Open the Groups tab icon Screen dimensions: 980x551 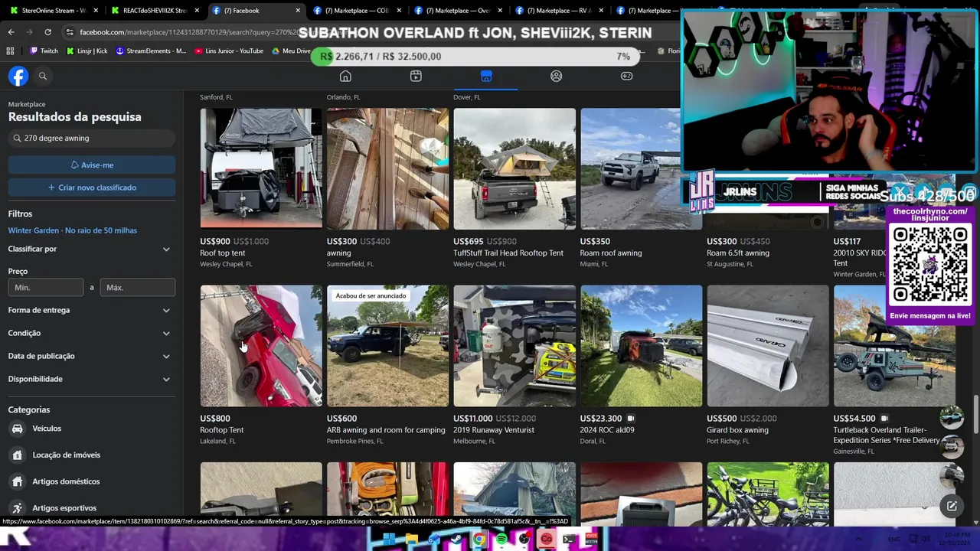(x=557, y=76)
